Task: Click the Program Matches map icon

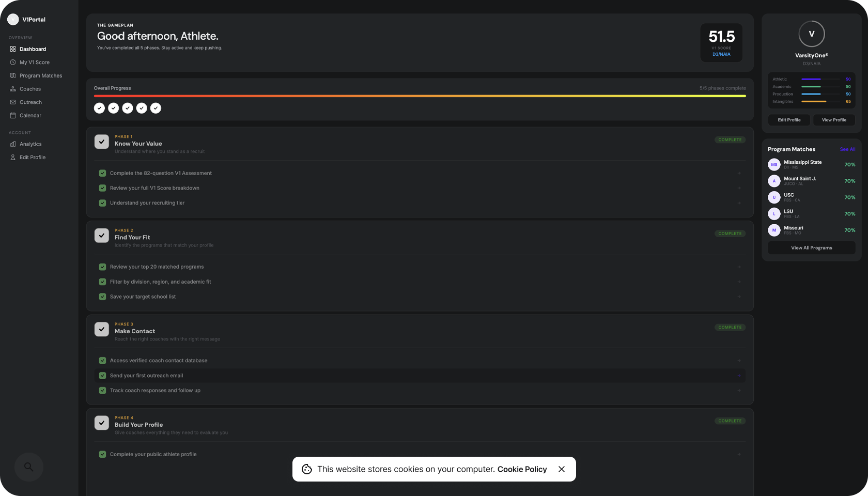Action: [13, 76]
